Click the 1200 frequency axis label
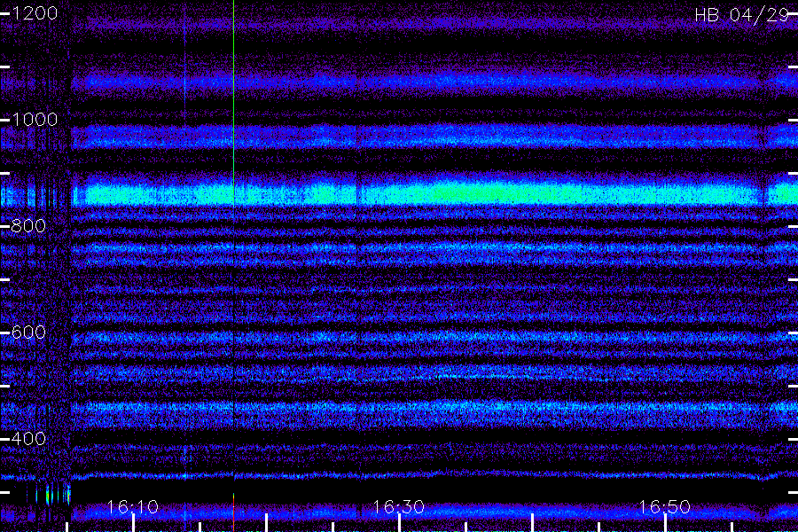Screen dimensions: 798x532 point(35,13)
